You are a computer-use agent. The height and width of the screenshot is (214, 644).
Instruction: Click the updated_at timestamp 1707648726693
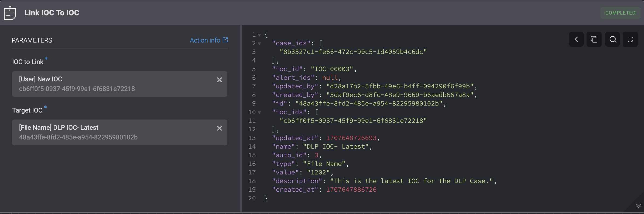351,138
